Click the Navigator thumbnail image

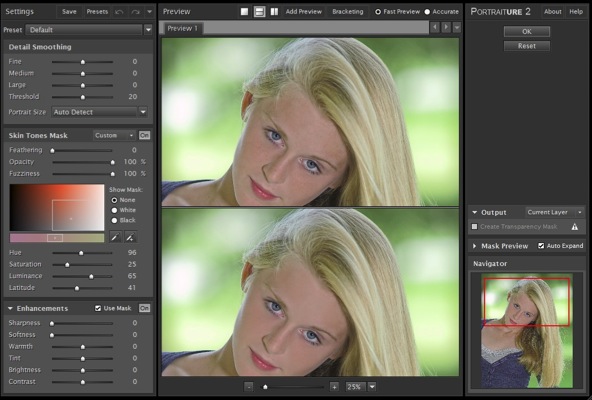[x=527, y=331]
